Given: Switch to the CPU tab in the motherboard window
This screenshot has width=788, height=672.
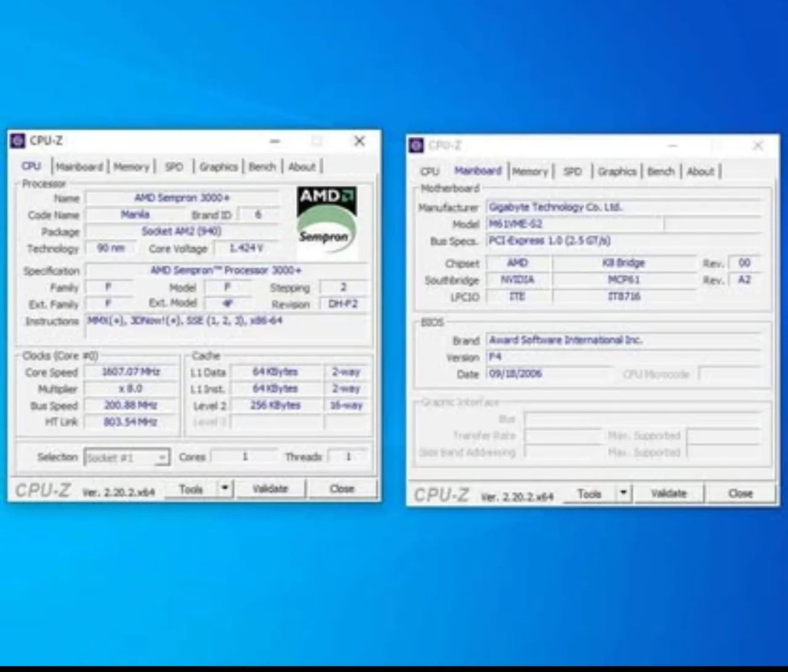Looking at the screenshot, I should 430,172.
